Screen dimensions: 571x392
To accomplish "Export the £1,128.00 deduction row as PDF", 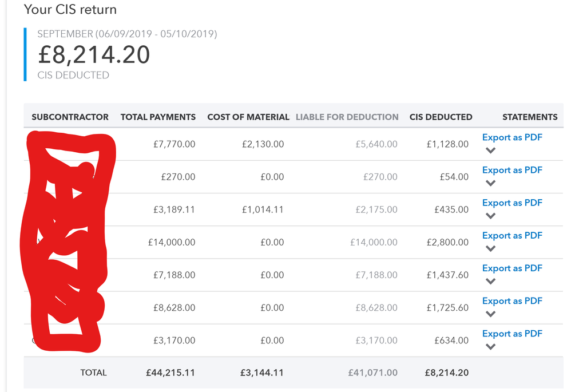I will pyautogui.click(x=512, y=137).
